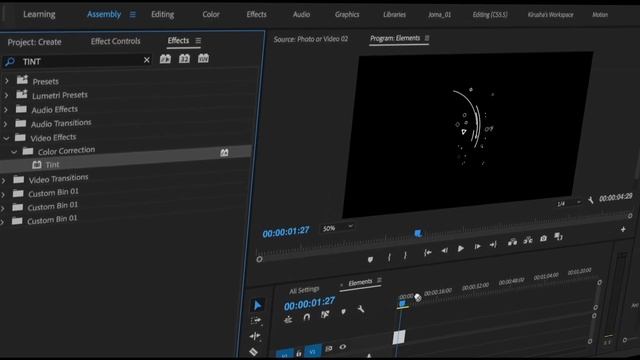640x360 pixels.
Task: Toggle Snap in the timeline
Action: [x=307, y=317]
